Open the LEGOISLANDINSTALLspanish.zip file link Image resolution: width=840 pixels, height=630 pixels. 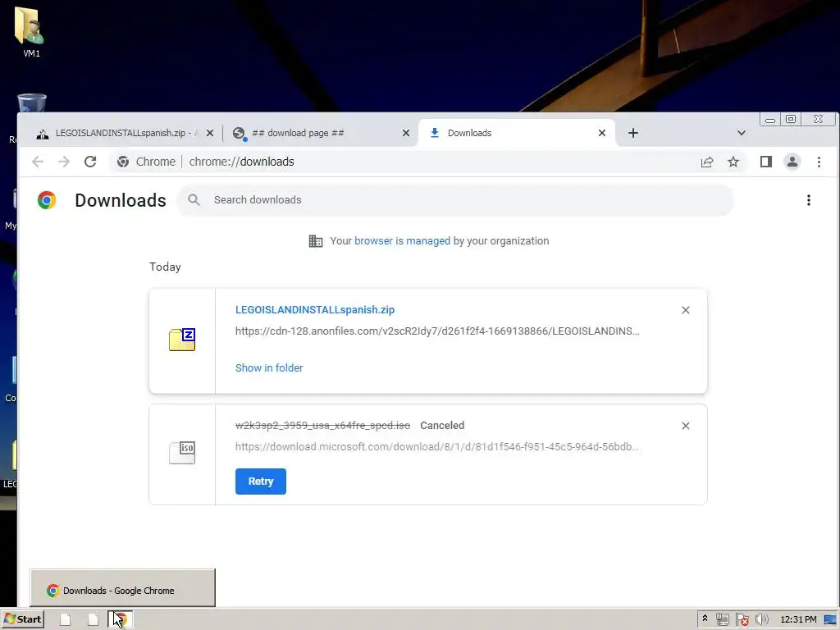pos(315,309)
